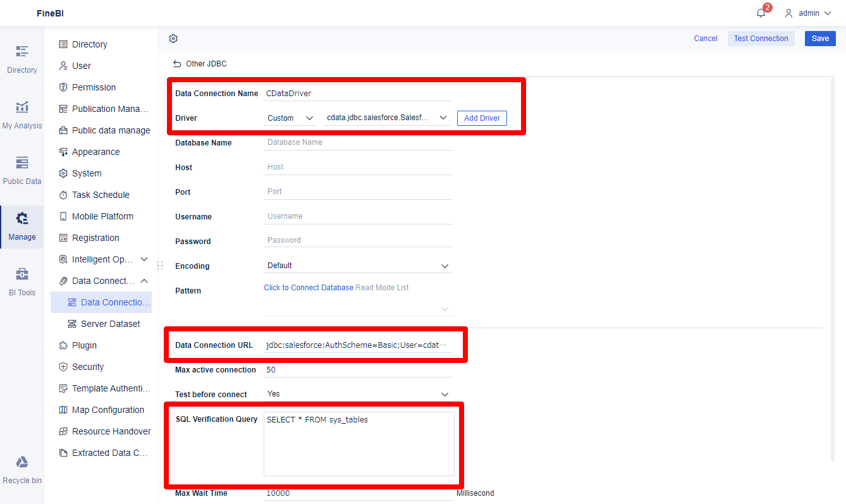
Task: Click the form's vertical scrollbar
Action: (x=832, y=270)
